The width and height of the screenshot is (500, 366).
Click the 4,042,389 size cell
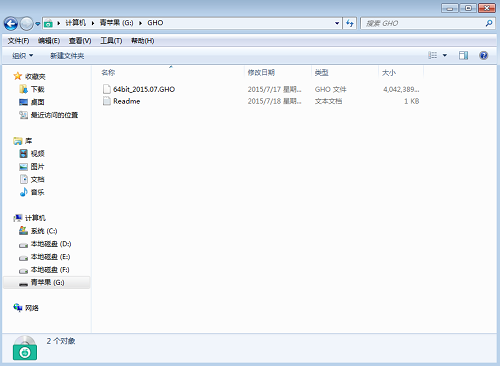pos(401,89)
